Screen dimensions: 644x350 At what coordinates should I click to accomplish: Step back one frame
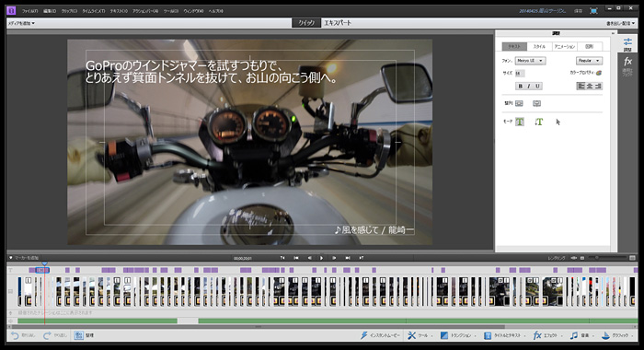point(309,258)
